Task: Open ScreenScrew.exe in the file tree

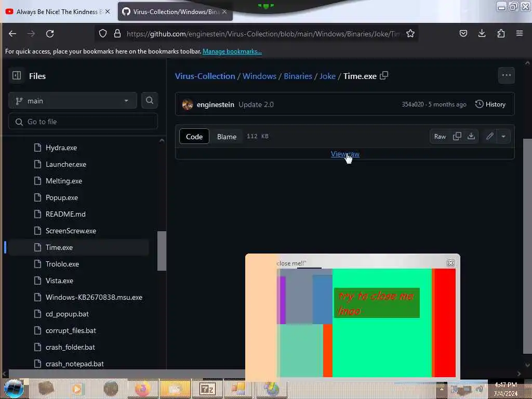Action: (71, 231)
